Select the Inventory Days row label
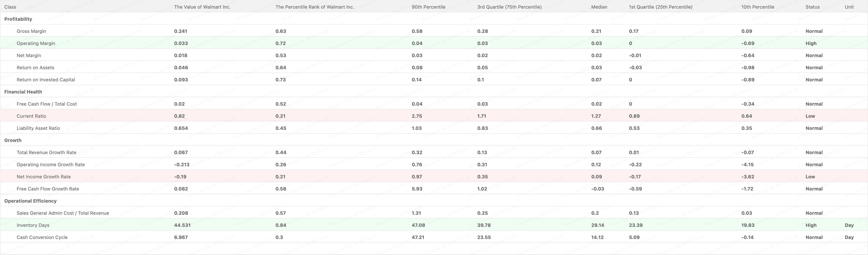The image size is (868, 255). click(33, 225)
